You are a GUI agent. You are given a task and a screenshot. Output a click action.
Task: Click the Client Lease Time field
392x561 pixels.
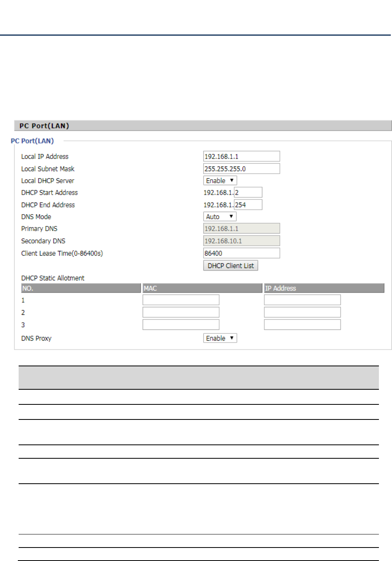pyautogui.click(x=241, y=253)
